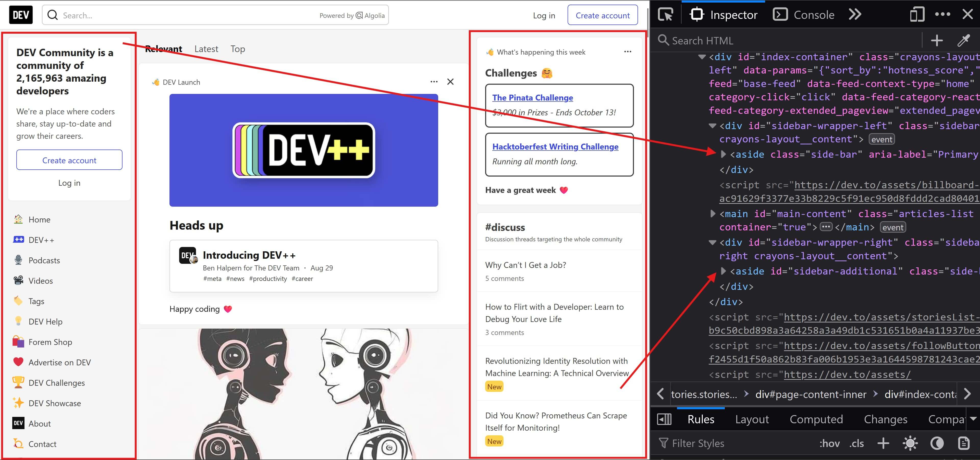
Task: Open the Hacktoberfest Writing Challenge link
Action: click(555, 147)
